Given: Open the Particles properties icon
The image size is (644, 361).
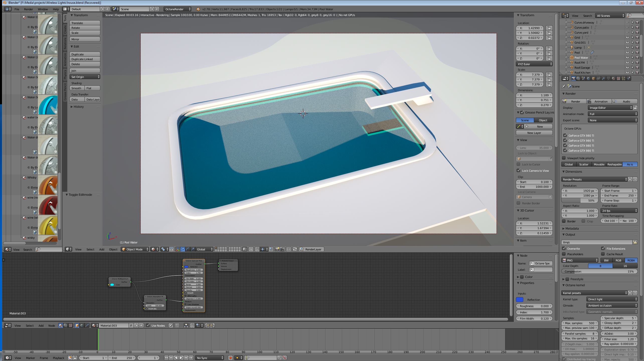Looking at the screenshot, I should click(623, 78).
